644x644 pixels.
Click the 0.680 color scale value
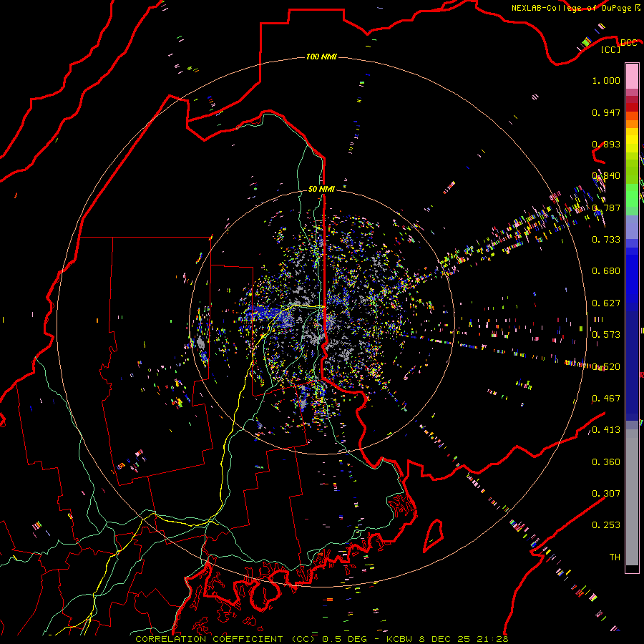pyautogui.click(x=606, y=271)
